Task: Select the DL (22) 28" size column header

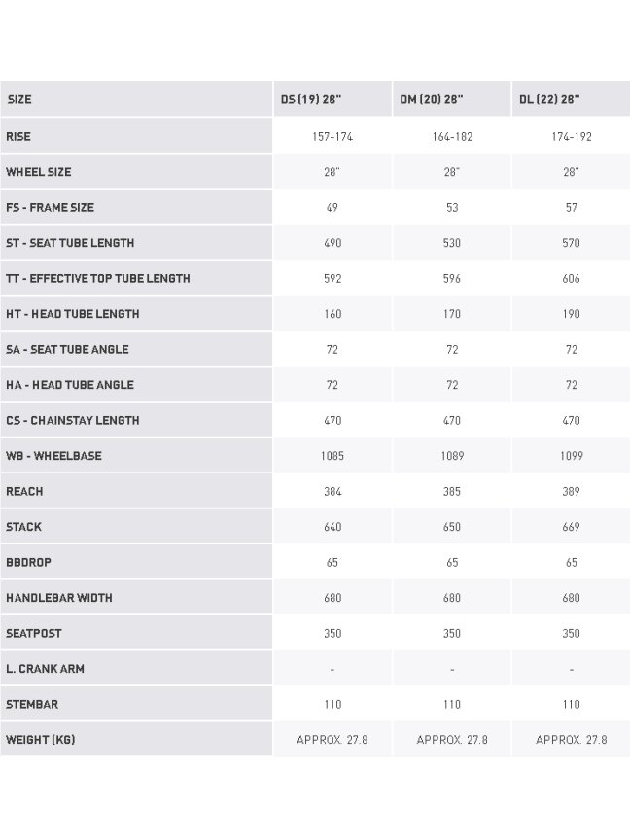Action: click(x=549, y=99)
